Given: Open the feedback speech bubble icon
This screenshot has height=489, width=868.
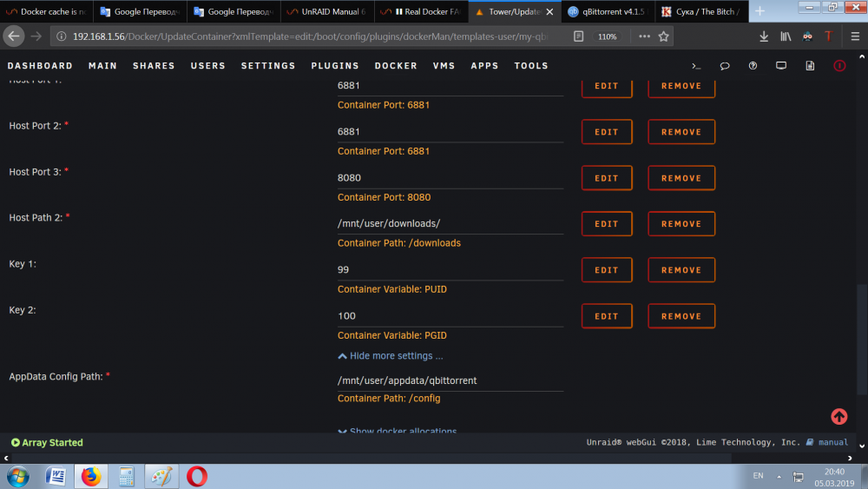Looking at the screenshot, I should pos(725,66).
